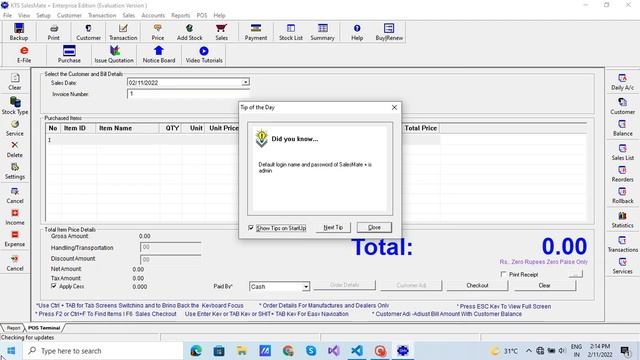The height and width of the screenshot is (360, 640).
Task: Click the Expense sidebar icon
Action: (x=15, y=239)
